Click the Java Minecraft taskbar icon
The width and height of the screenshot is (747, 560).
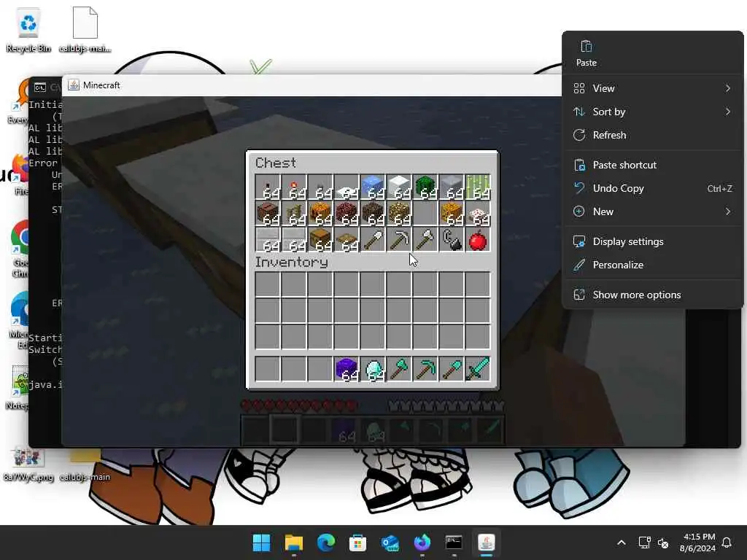(486, 542)
